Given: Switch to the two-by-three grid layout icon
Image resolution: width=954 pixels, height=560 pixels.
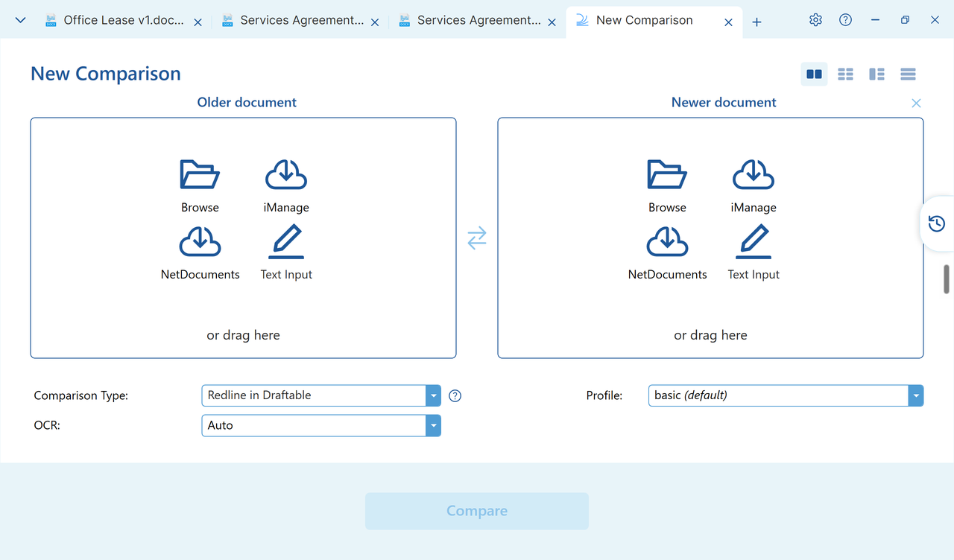Looking at the screenshot, I should tap(845, 74).
